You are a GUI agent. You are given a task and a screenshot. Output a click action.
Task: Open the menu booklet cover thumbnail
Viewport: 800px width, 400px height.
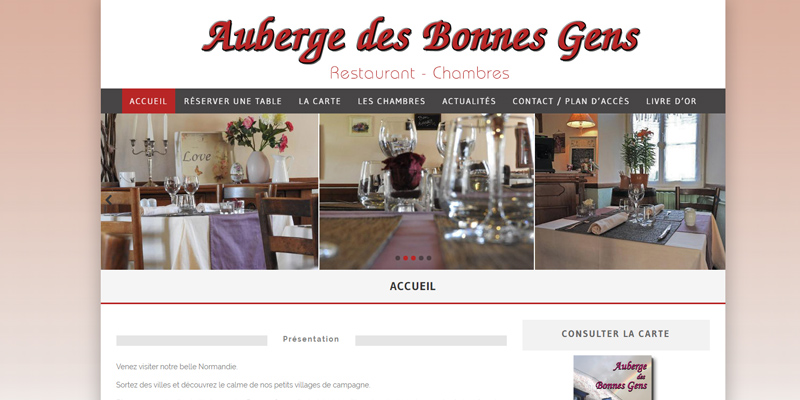613,378
